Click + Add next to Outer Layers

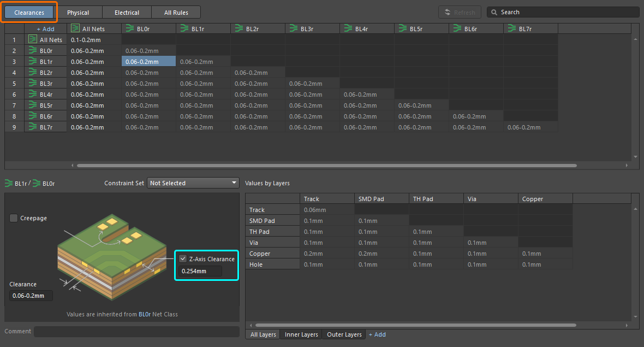tap(377, 334)
